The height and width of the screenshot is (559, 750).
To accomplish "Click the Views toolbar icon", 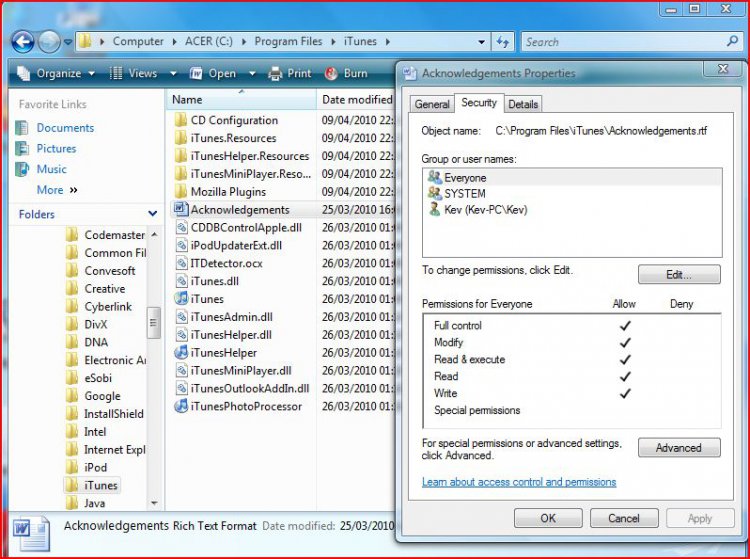I will [115, 73].
